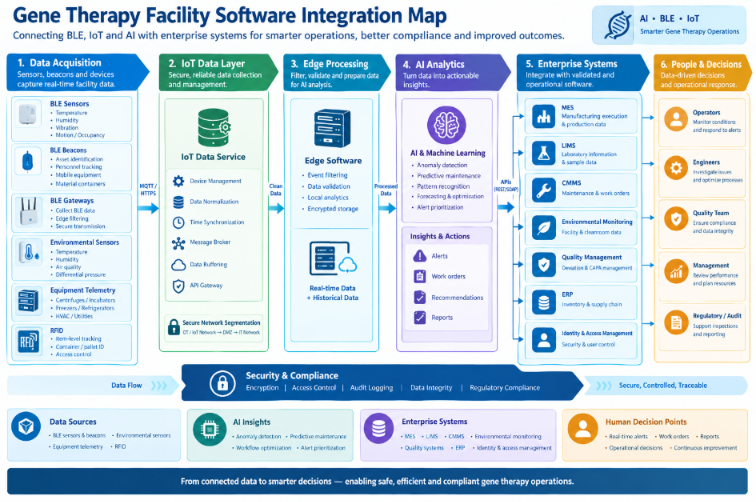Click the LIMS flask icon

point(544,153)
